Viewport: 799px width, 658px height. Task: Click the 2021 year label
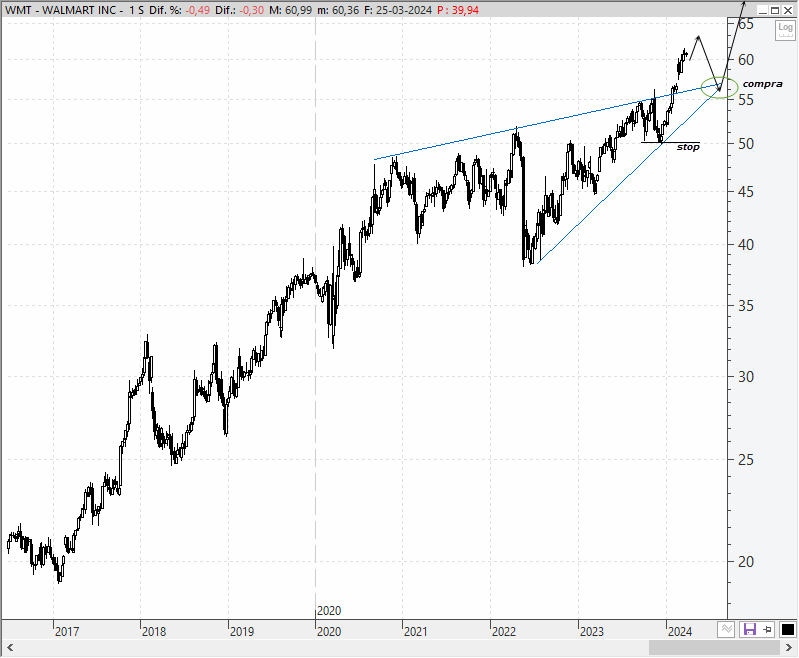click(x=416, y=632)
